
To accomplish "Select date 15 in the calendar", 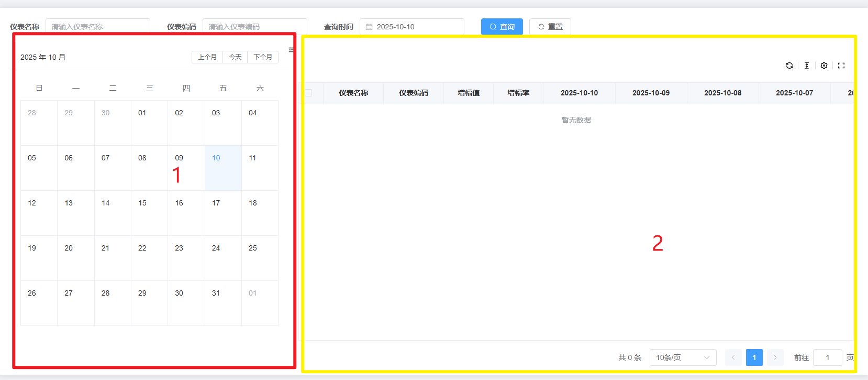I will [149, 213].
